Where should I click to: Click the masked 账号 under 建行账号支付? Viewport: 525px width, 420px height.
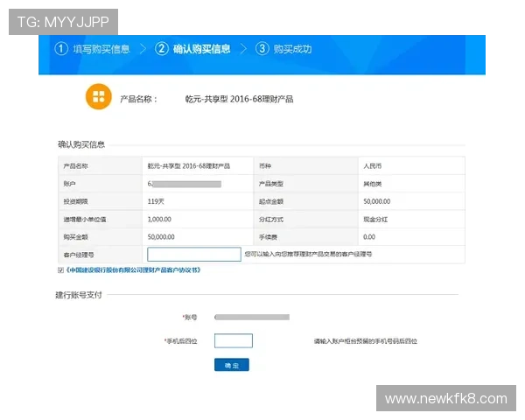pos(252,317)
